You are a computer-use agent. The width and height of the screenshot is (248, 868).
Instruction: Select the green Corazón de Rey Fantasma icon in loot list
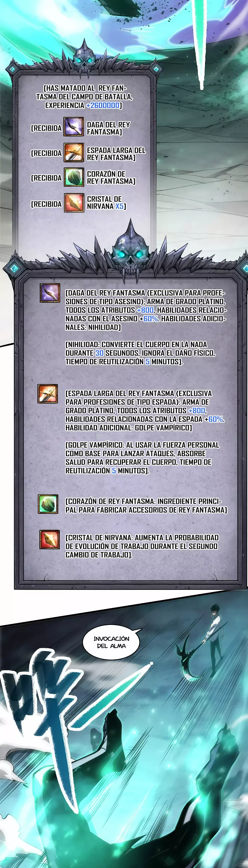74,177
